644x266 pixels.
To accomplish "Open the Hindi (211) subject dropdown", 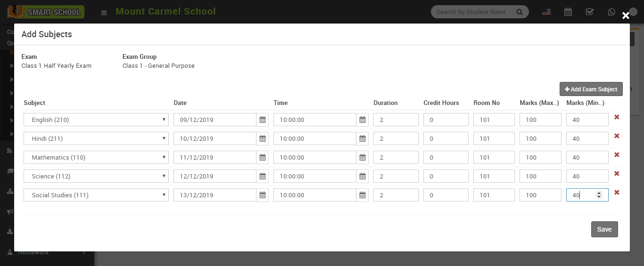I will 96,139.
